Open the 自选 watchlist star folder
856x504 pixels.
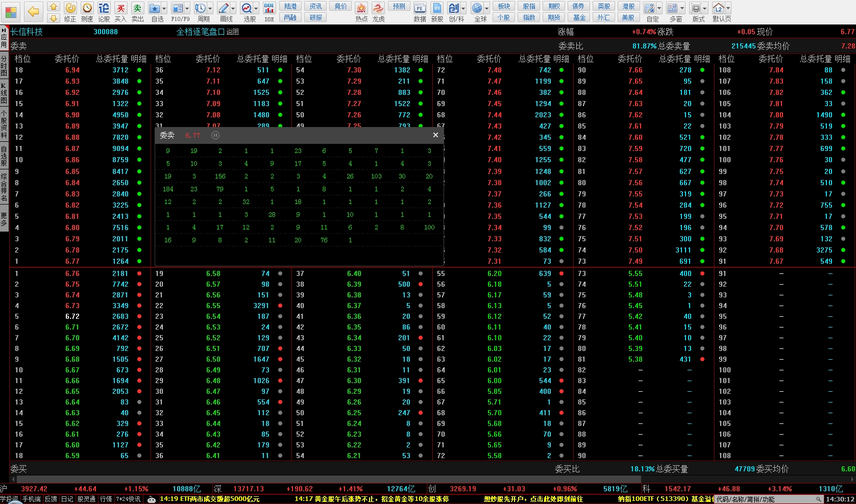point(155,8)
